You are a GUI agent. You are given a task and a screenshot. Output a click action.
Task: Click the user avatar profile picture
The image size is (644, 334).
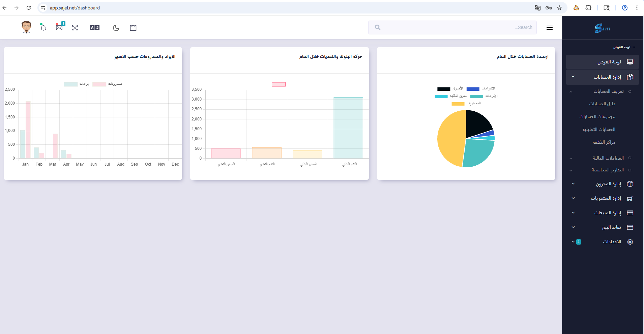point(26,27)
